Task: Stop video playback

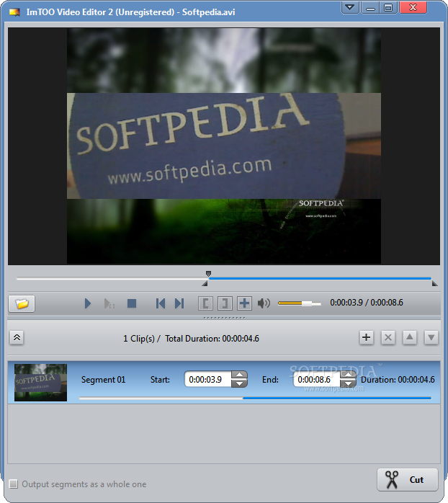Action: click(132, 303)
